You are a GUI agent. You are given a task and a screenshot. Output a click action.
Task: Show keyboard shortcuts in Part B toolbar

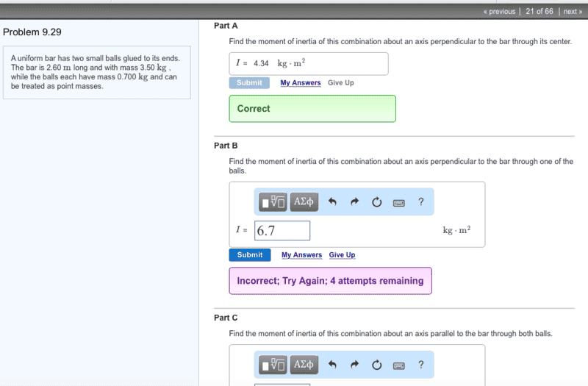tap(399, 202)
